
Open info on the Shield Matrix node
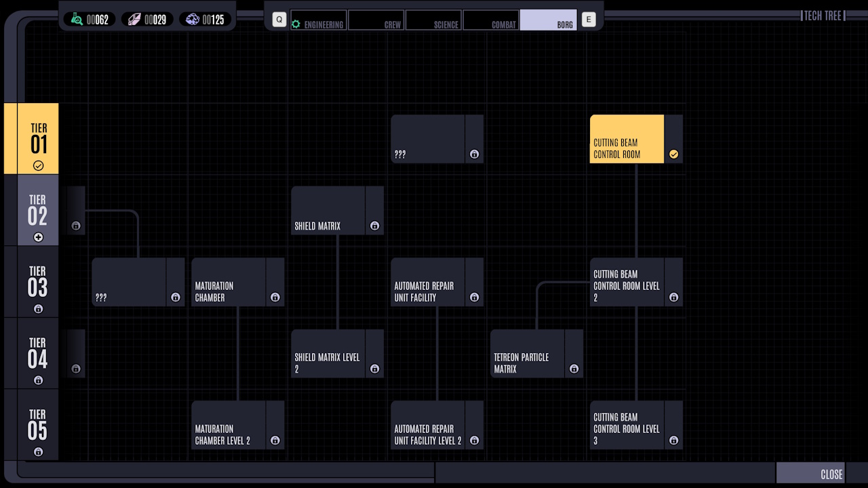[374, 226]
